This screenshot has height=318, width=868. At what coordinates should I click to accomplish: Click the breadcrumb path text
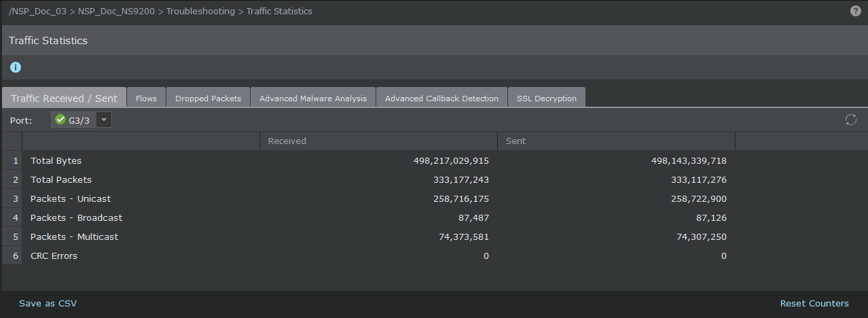(160, 11)
